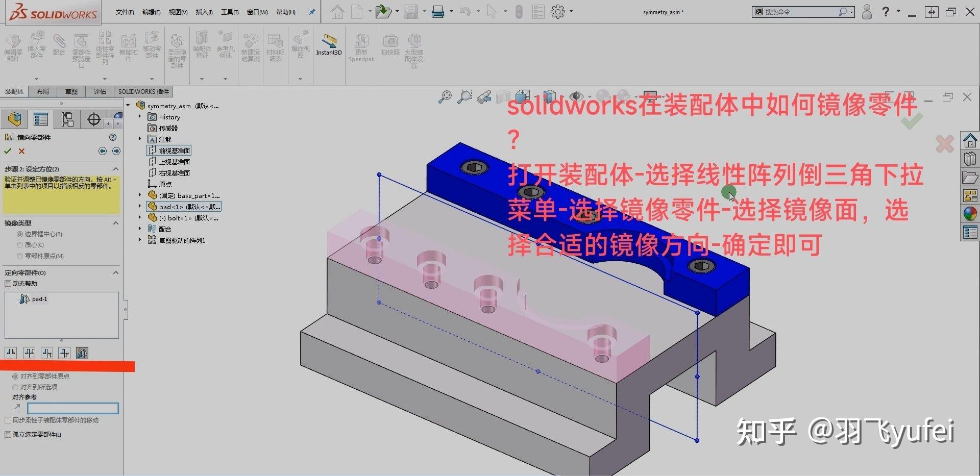Collapse the 镜像类型 section
The height and width of the screenshot is (476, 980).
[116, 223]
